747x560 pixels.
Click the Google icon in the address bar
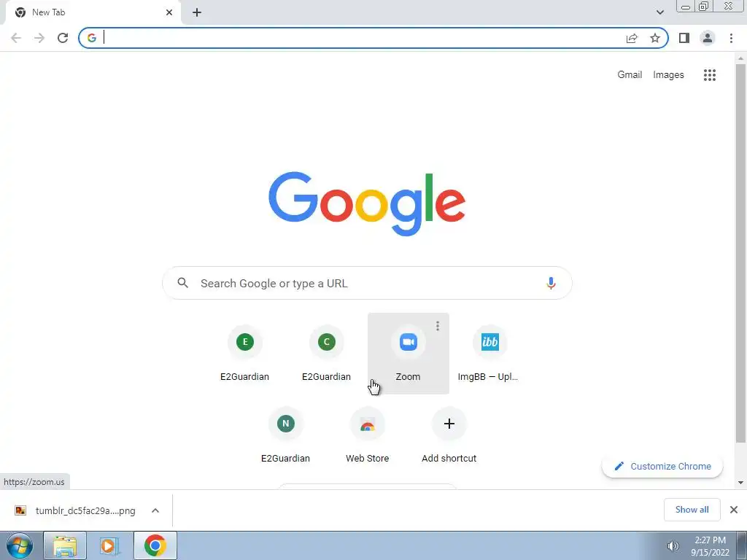click(92, 38)
